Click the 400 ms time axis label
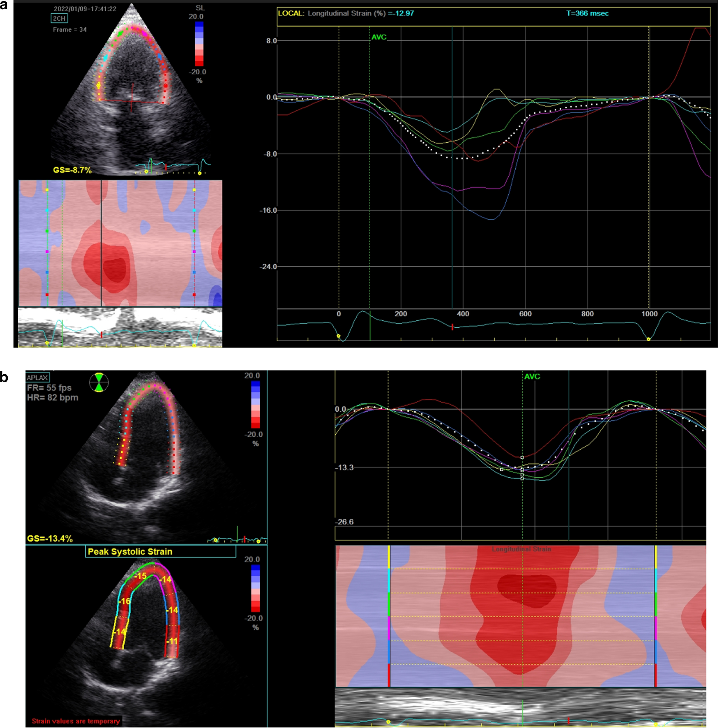718x728 pixels. click(463, 313)
